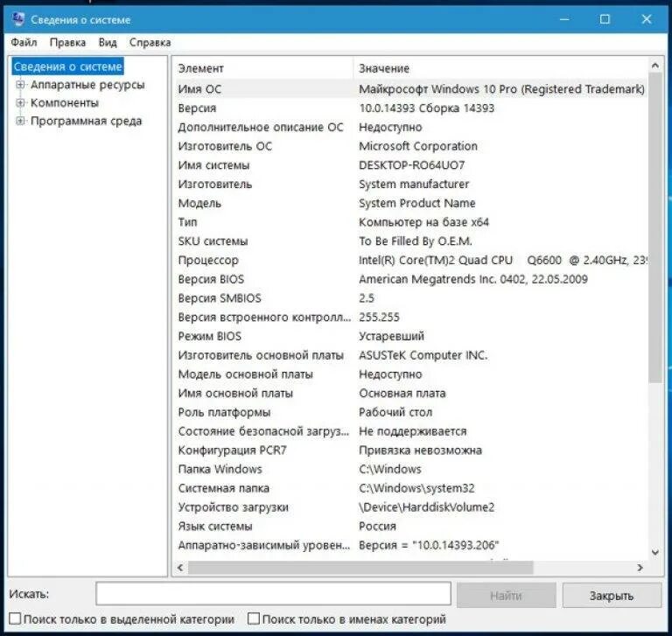This screenshot has width=672, height=636.
Task: Select the Версия SMBIOS row
Action: click(x=411, y=298)
